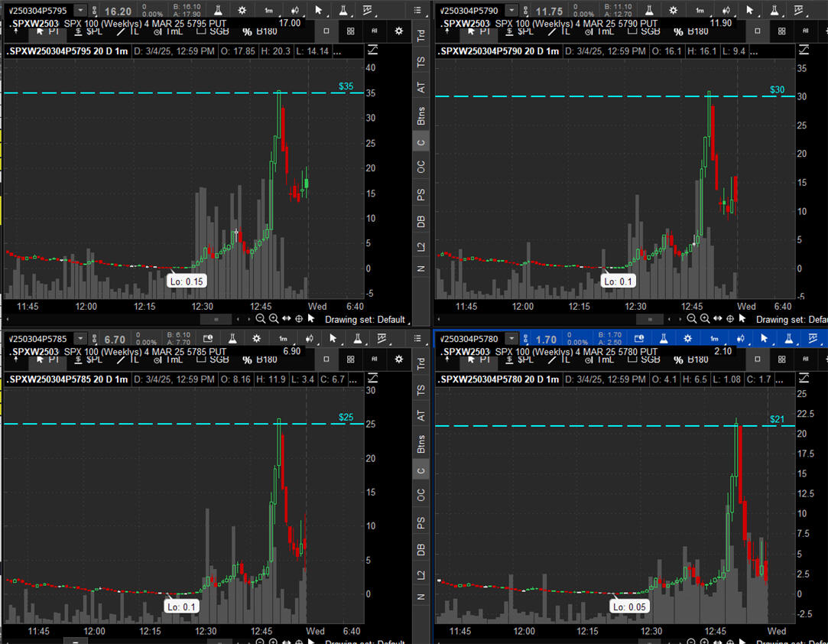Open studies flask icon in 5785 PUT toolbar

232,338
